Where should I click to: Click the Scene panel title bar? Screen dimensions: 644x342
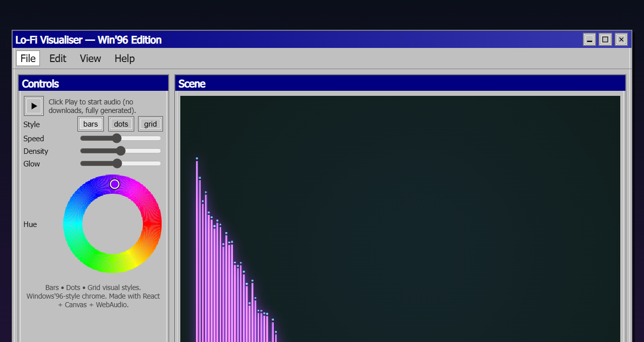tap(400, 84)
